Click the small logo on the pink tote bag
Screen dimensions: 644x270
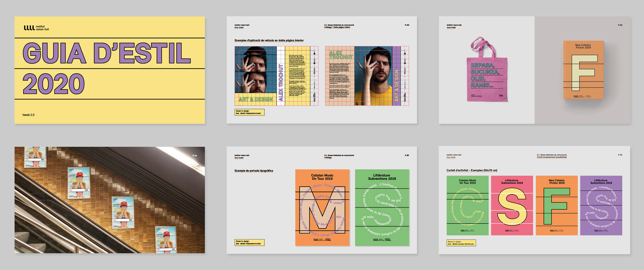pyautogui.click(x=501, y=95)
